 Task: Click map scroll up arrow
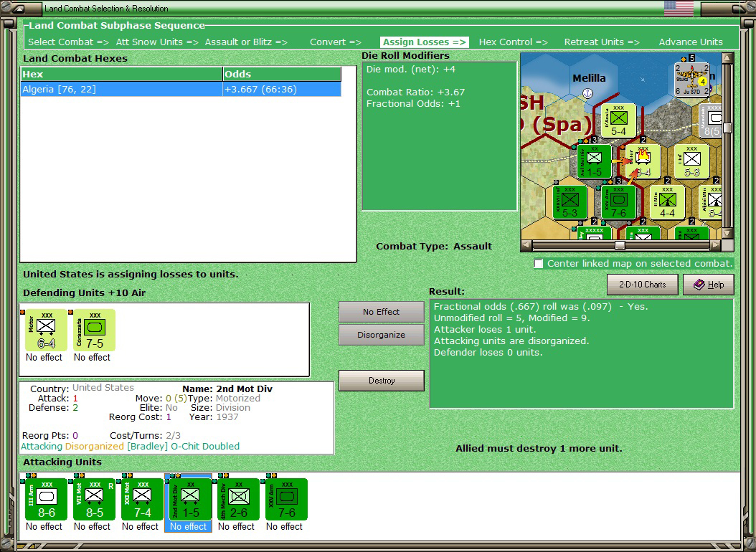(727, 58)
